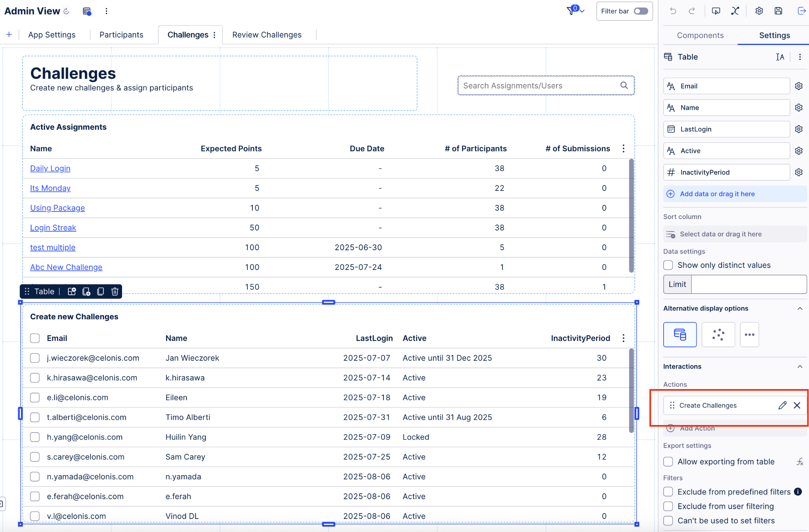Click formula icon beside Allow exporting
The width and height of the screenshot is (809, 532).
pyautogui.click(x=800, y=462)
